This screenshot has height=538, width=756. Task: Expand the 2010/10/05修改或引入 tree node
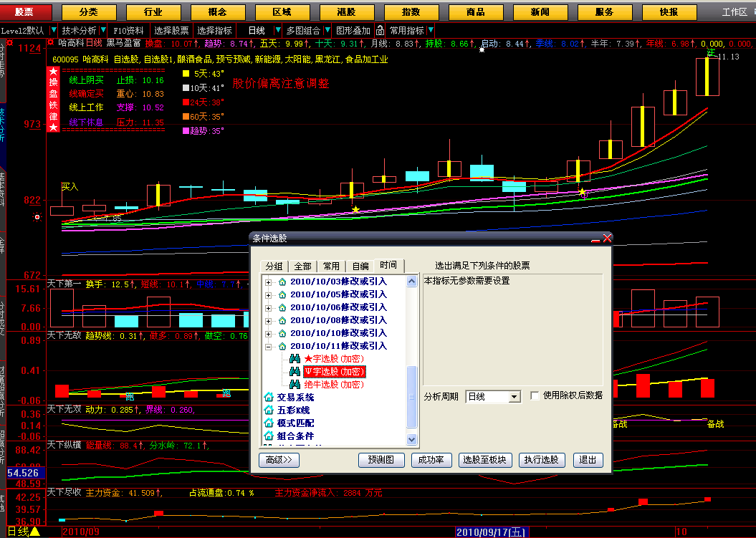point(269,295)
